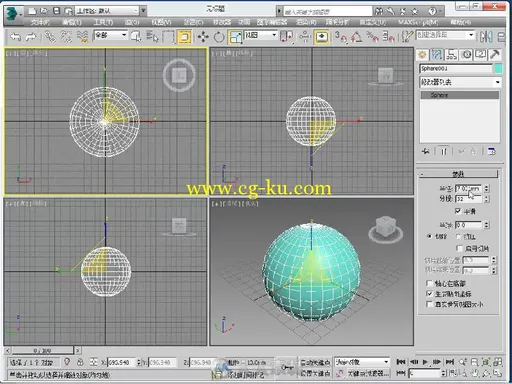Click the Auto Key button
Screen dimensions: 512x384
pyautogui.click(x=315, y=363)
